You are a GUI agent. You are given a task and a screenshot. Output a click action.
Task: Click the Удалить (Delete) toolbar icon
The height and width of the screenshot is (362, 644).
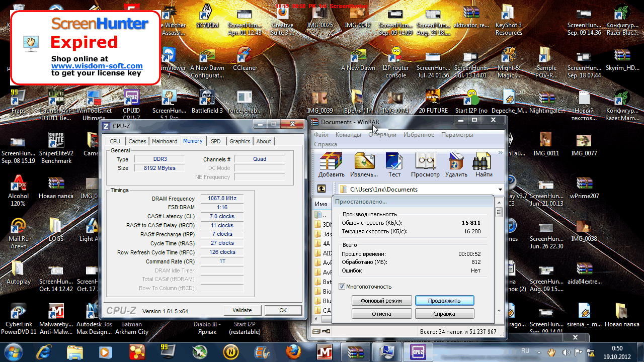point(456,162)
